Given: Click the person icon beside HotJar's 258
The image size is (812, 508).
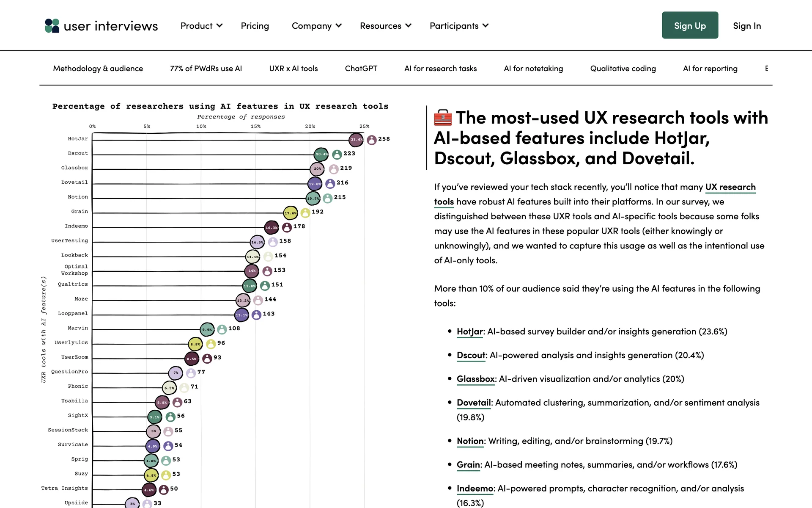Looking at the screenshot, I should pyautogui.click(x=371, y=140).
